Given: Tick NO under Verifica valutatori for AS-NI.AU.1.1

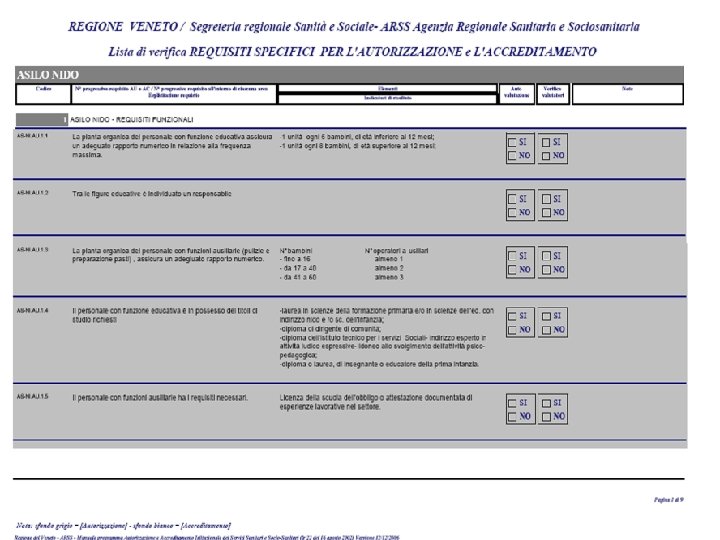Looking at the screenshot, I should (x=546, y=156).
